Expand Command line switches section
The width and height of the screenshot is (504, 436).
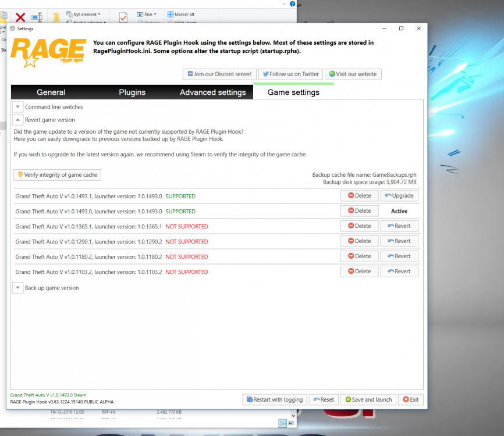pyautogui.click(x=18, y=107)
